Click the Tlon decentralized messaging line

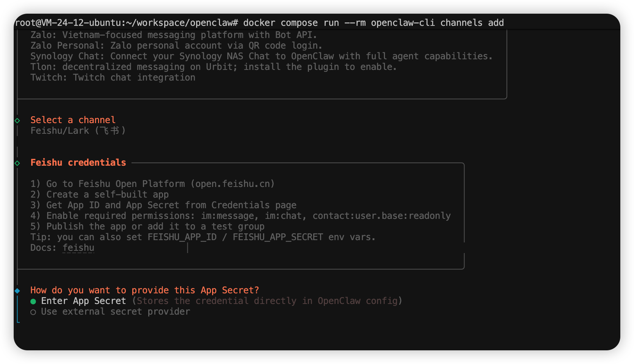point(213,67)
